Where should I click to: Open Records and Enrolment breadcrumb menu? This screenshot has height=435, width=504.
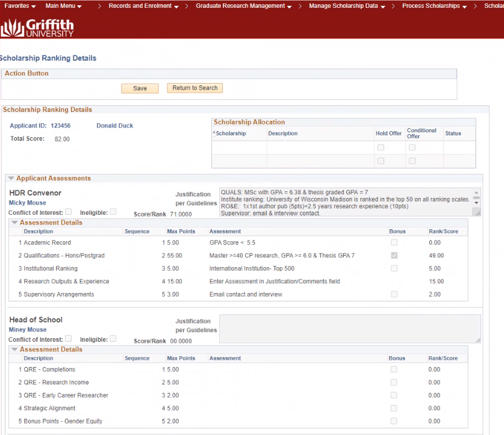(143, 6)
